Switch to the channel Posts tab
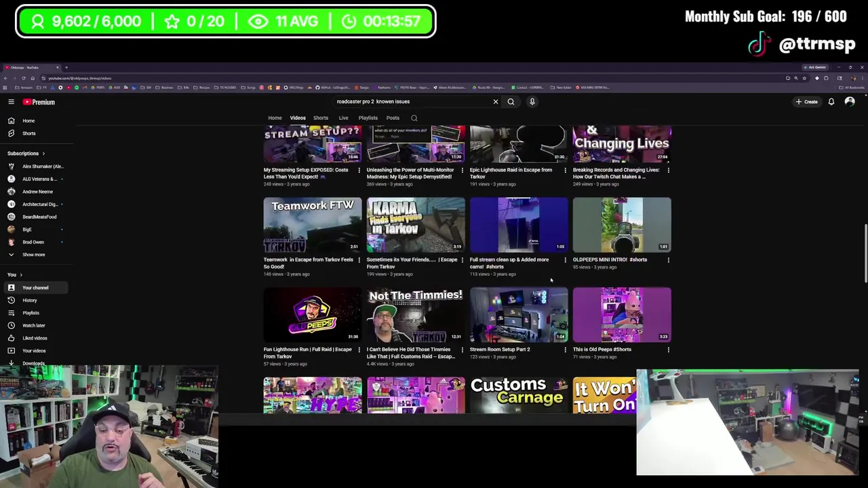Image resolution: width=868 pixels, height=488 pixels. point(393,118)
